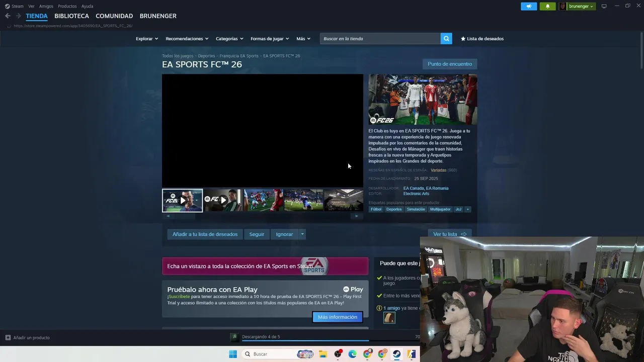Open the TIENDA tab
Image resolution: width=644 pixels, height=362 pixels.
[37, 16]
